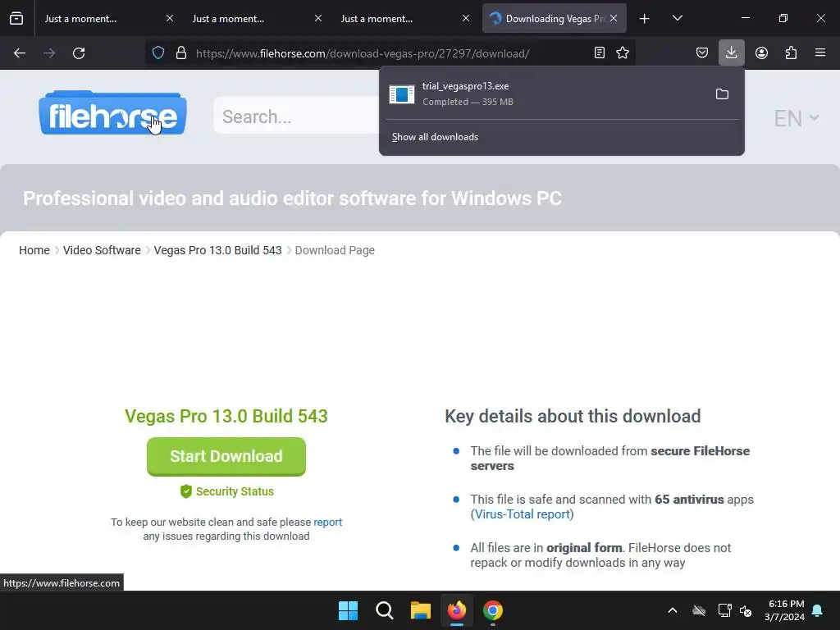Viewport: 840px width, 630px height.
Task: Close the first Just a moment tab
Action: (x=170, y=18)
